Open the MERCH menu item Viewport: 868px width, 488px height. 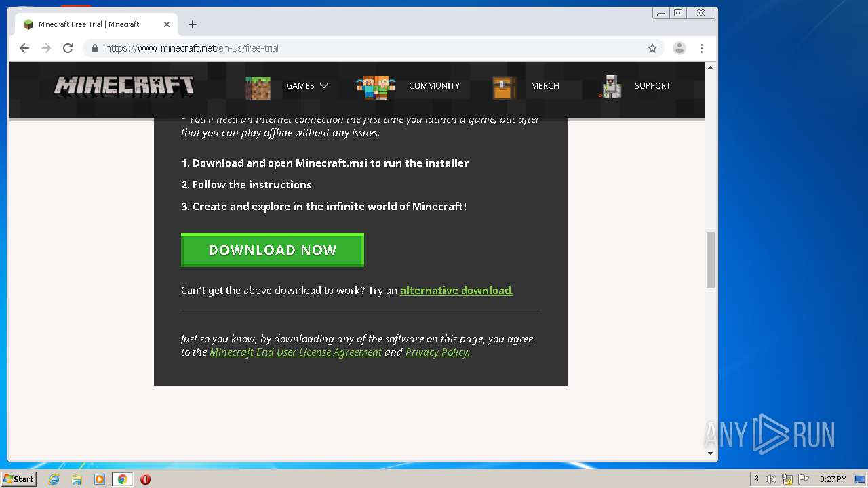coord(545,86)
